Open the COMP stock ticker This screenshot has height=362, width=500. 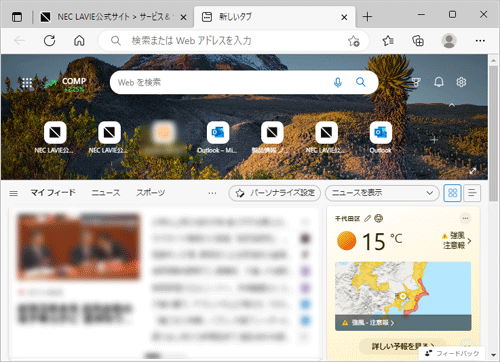tap(66, 85)
